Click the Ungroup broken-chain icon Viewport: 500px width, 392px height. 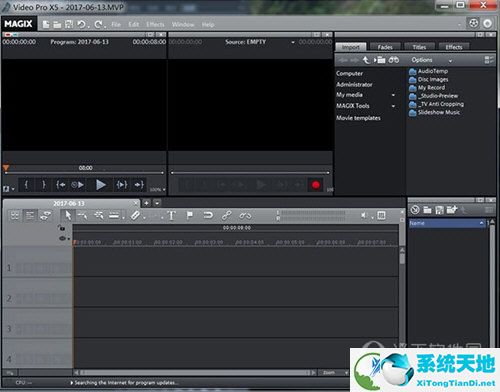(x=245, y=216)
